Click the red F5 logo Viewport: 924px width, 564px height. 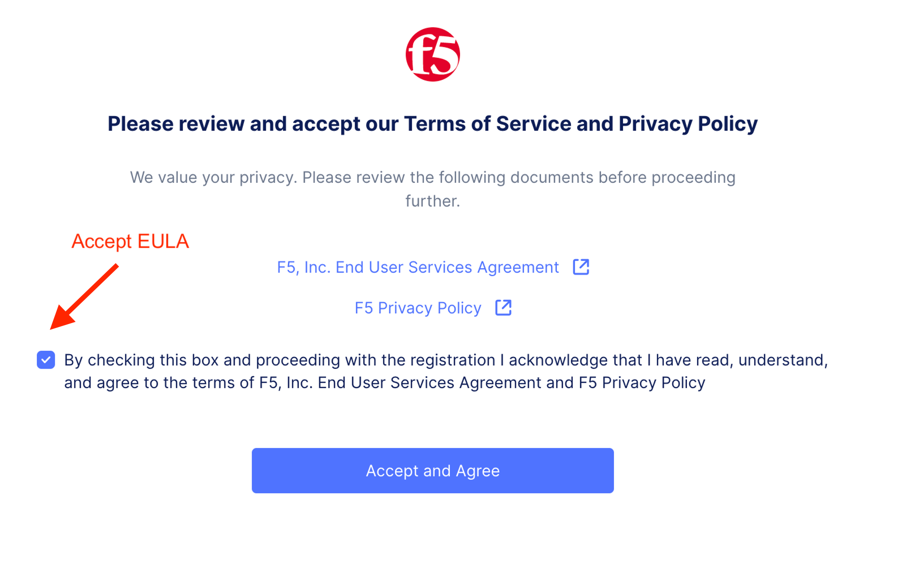[432, 54]
